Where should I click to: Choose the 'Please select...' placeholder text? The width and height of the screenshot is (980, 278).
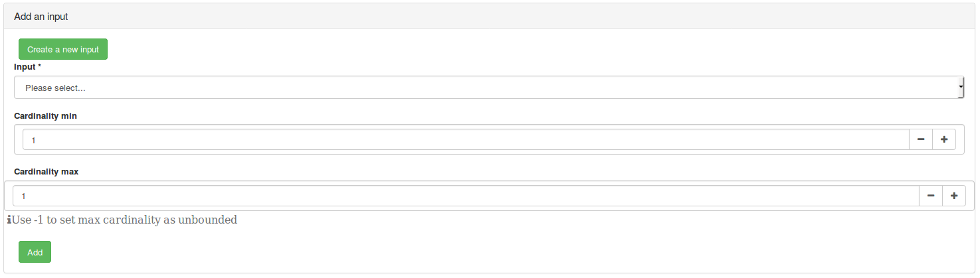(x=55, y=88)
